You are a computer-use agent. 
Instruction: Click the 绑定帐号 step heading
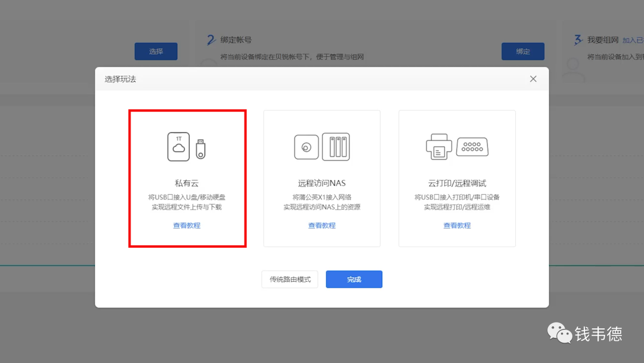click(x=236, y=40)
